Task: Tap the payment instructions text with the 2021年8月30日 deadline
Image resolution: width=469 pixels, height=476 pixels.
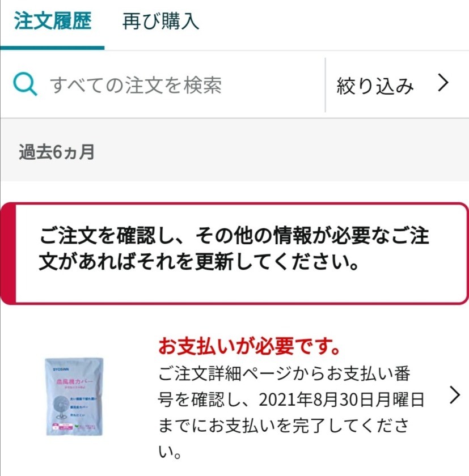Action: pyautogui.click(x=291, y=413)
